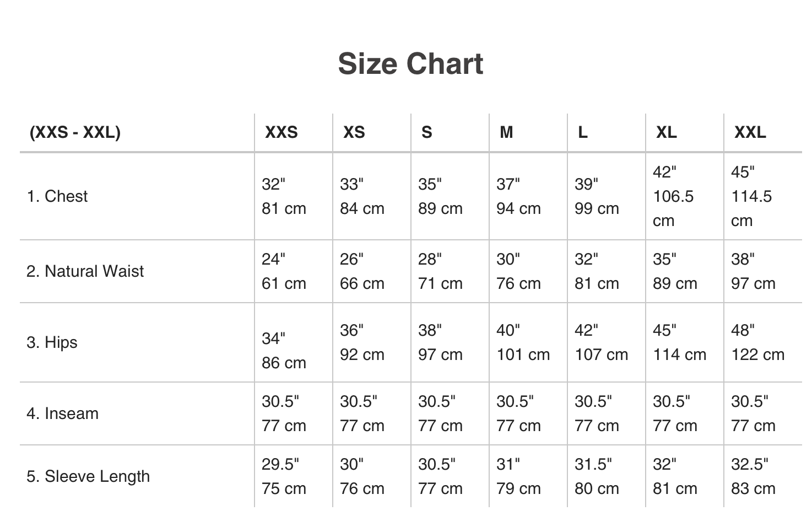Click the 2. Natural Waist row label

[x=85, y=271]
